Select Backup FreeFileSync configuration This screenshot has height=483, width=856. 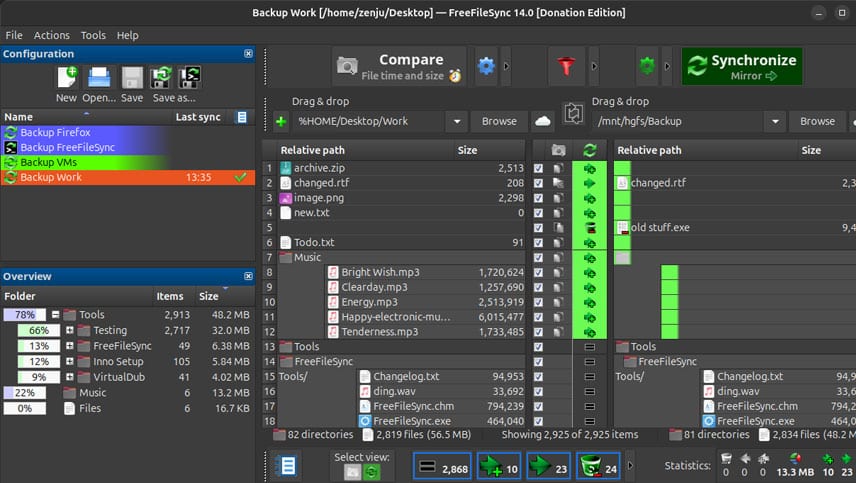point(128,147)
